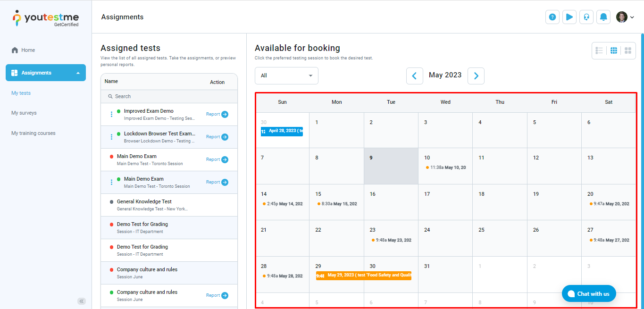
Task: Open the All filter dropdown
Action: [286, 75]
